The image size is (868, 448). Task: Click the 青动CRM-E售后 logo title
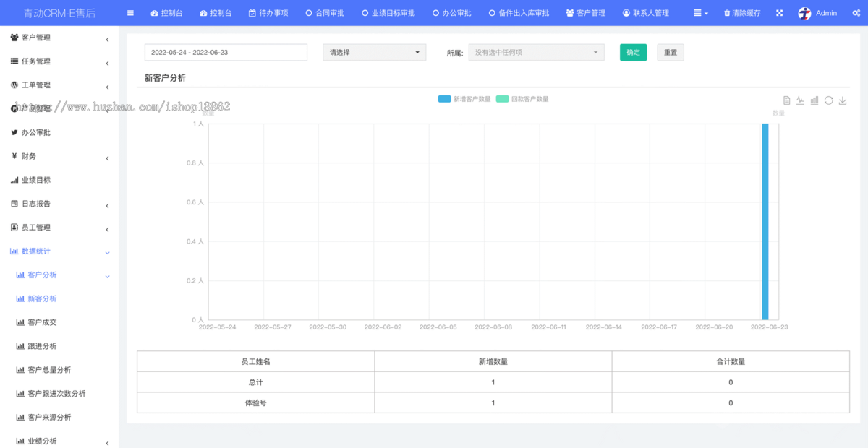click(x=59, y=13)
